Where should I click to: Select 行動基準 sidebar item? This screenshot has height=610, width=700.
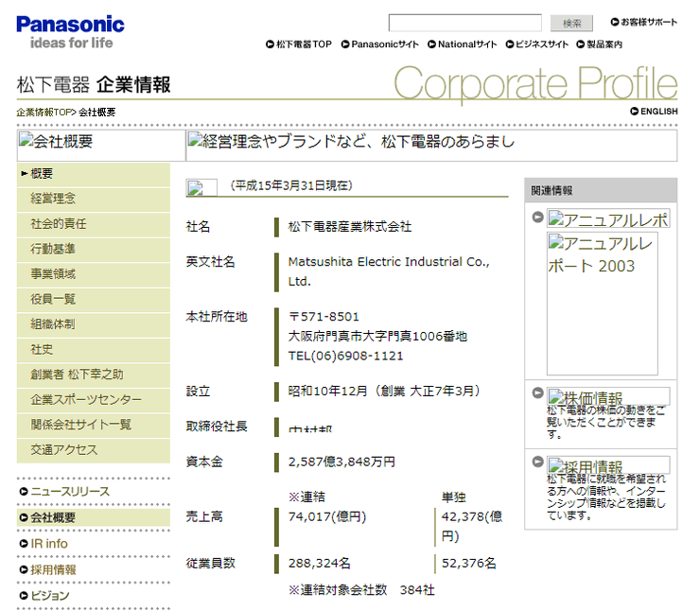(x=94, y=249)
